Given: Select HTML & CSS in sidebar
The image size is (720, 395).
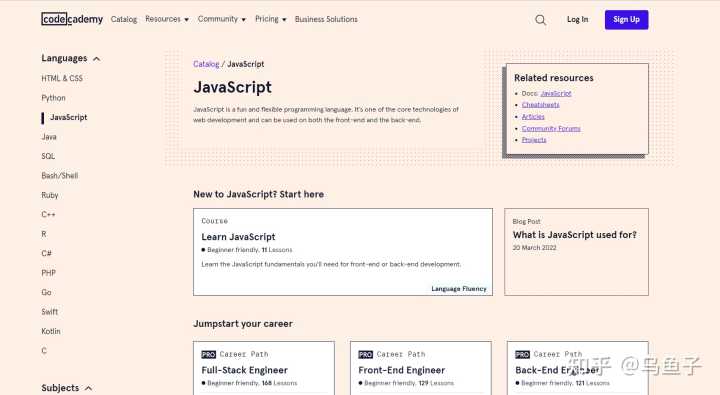Looking at the screenshot, I should tap(62, 79).
